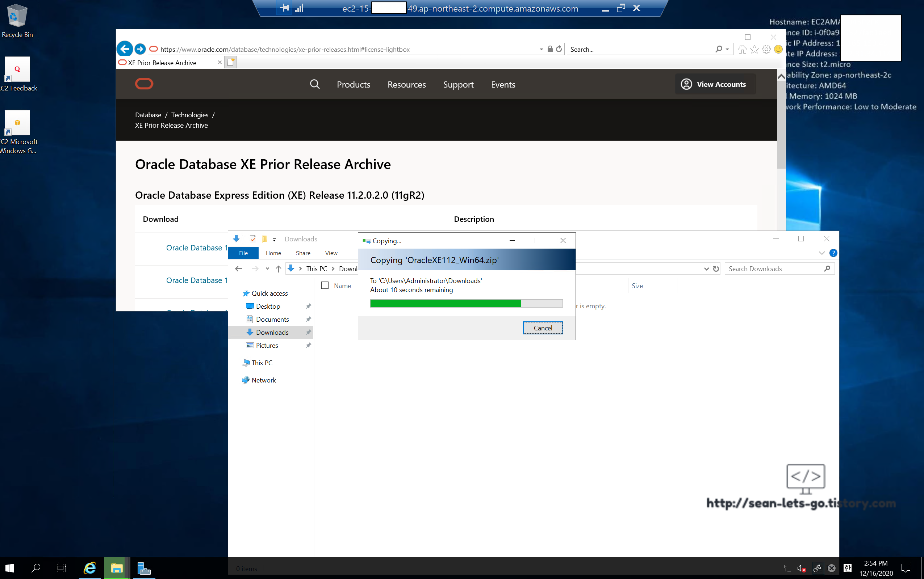This screenshot has height=579, width=924.
Task: Click the IE back arrow button
Action: pyautogui.click(x=125, y=49)
